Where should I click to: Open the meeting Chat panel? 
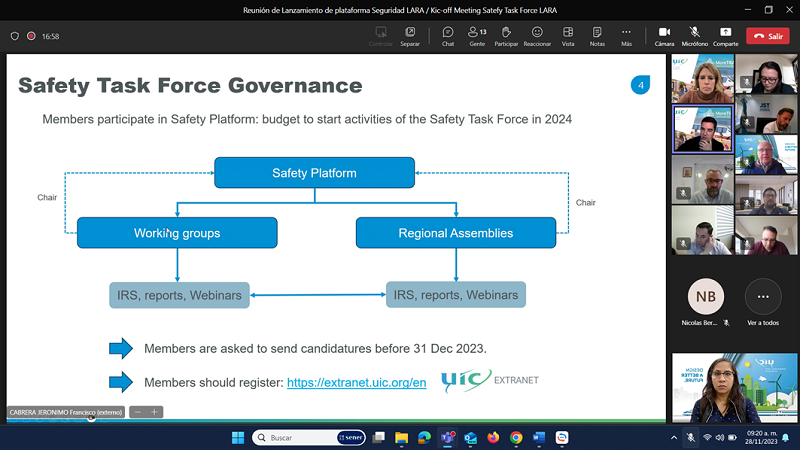(x=448, y=36)
